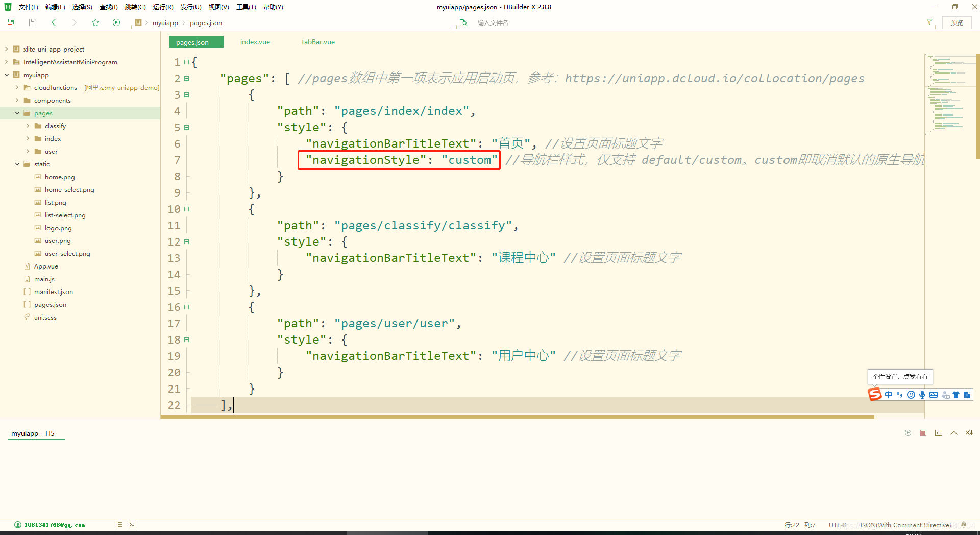The image size is (980, 535).
Task: Click the user account icon in status bar
Action: (x=18, y=525)
